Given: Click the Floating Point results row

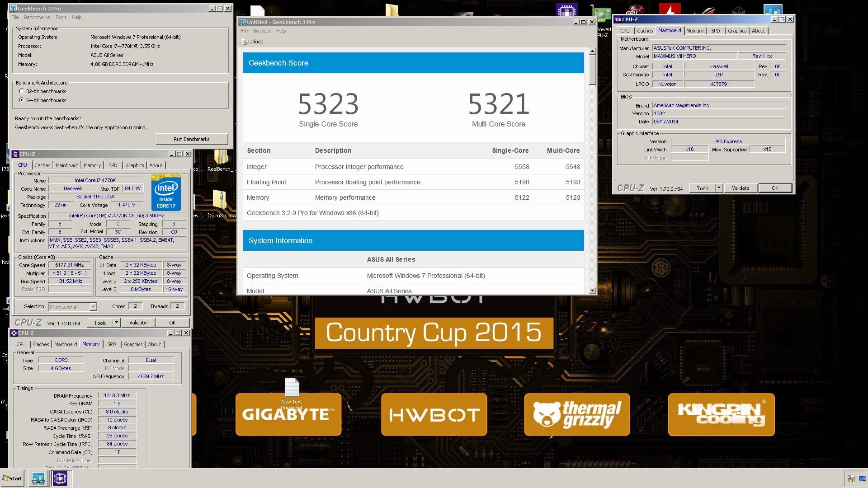Looking at the screenshot, I should [x=413, y=182].
